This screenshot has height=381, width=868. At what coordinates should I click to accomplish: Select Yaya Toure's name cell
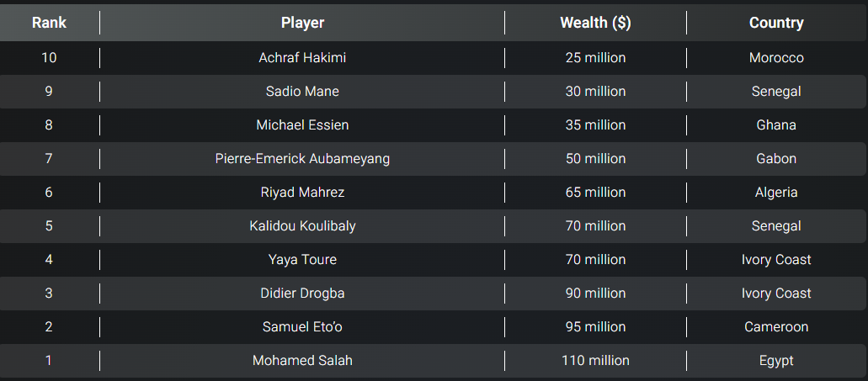[x=302, y=259]
